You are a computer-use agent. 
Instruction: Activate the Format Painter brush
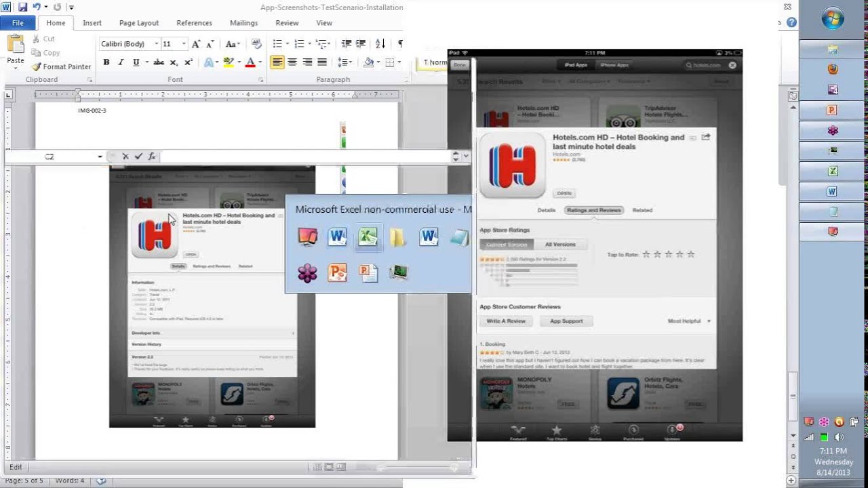click(x=60, y=66)
